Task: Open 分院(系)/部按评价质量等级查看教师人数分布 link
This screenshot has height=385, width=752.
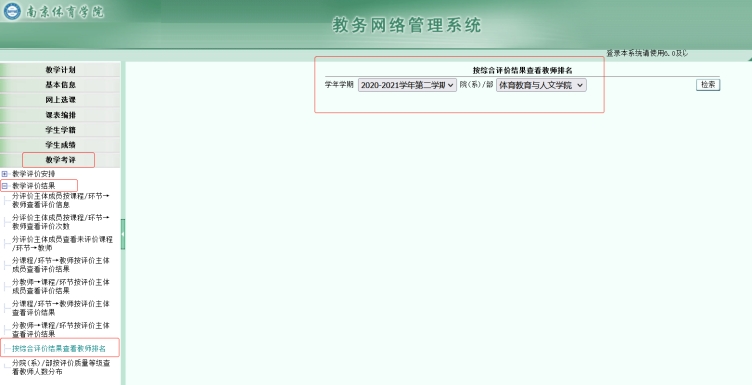Action: [x=61, y=367]
